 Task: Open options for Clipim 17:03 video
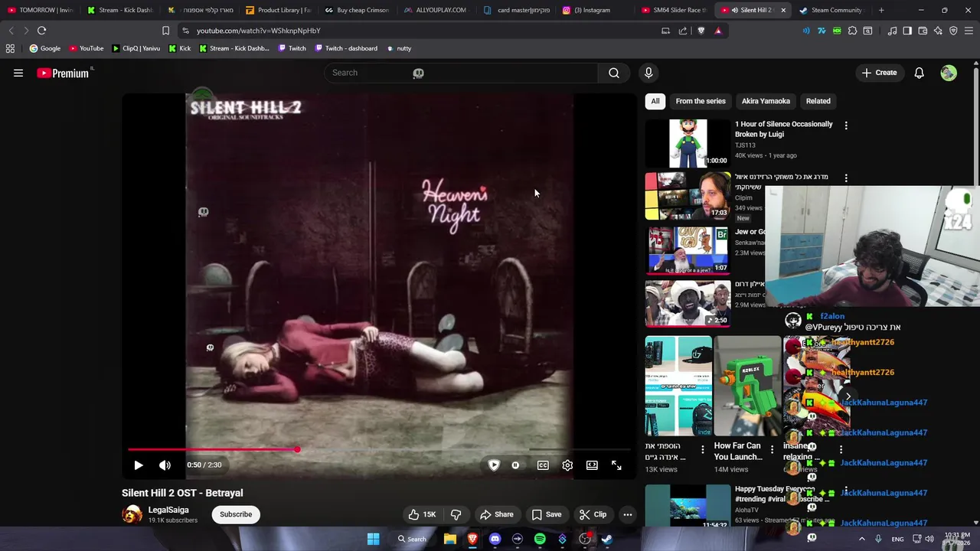(846, 178)
